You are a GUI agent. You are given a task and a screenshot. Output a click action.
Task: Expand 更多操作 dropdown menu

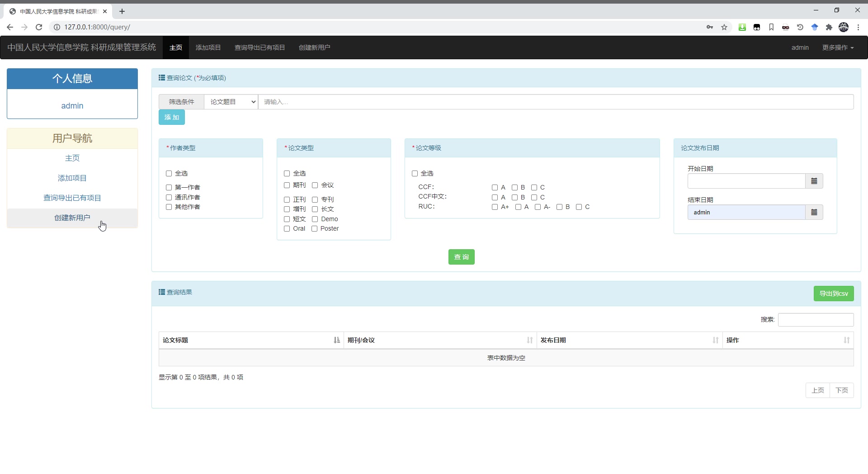(838, 47)
